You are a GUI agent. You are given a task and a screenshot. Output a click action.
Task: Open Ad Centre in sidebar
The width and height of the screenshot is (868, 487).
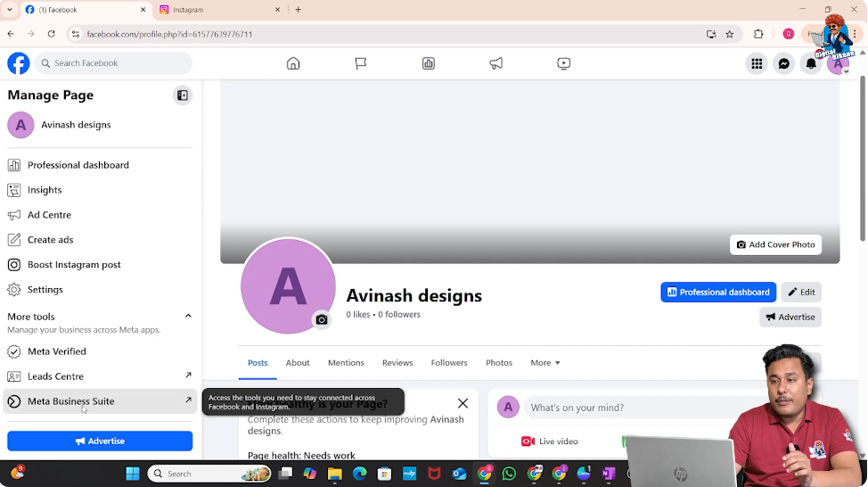(x=100, y=215)
